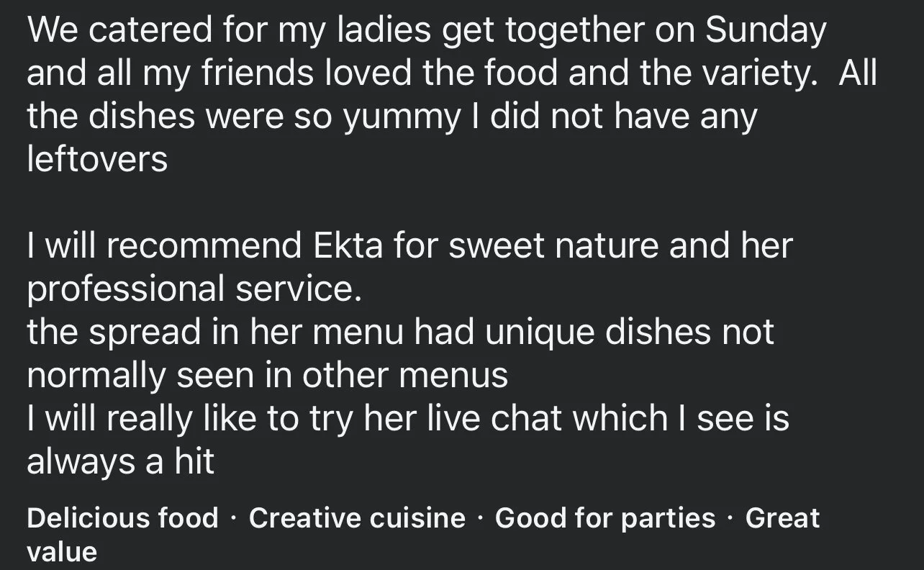Click the word Sunday in review
The width and height of the screenshot is (924, 570).
point(765,30)
